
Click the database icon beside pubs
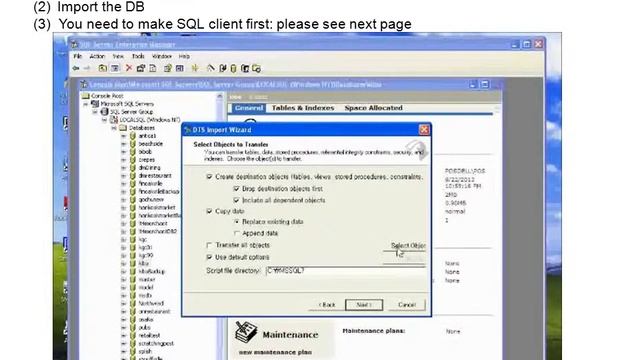click(133, 327)
